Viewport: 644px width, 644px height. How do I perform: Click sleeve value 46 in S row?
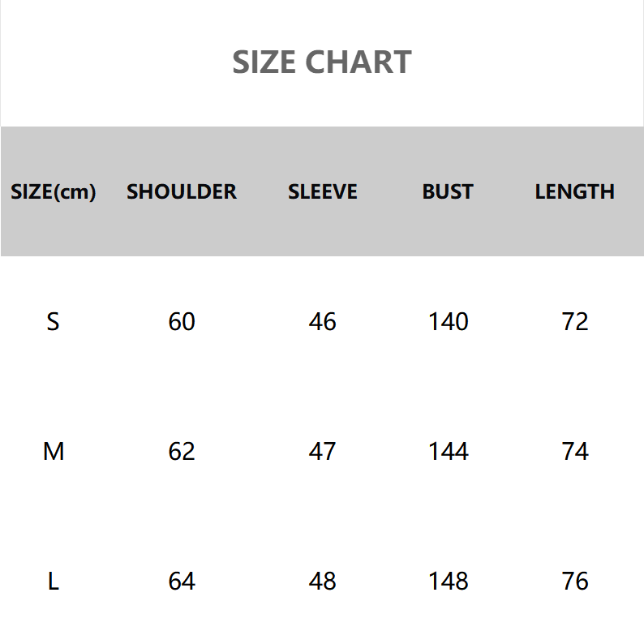pyautogui.click(x=322, y=322)
